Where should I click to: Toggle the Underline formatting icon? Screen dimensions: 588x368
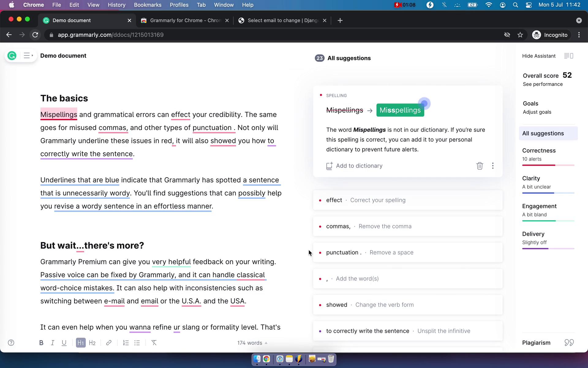pos(64,343)
